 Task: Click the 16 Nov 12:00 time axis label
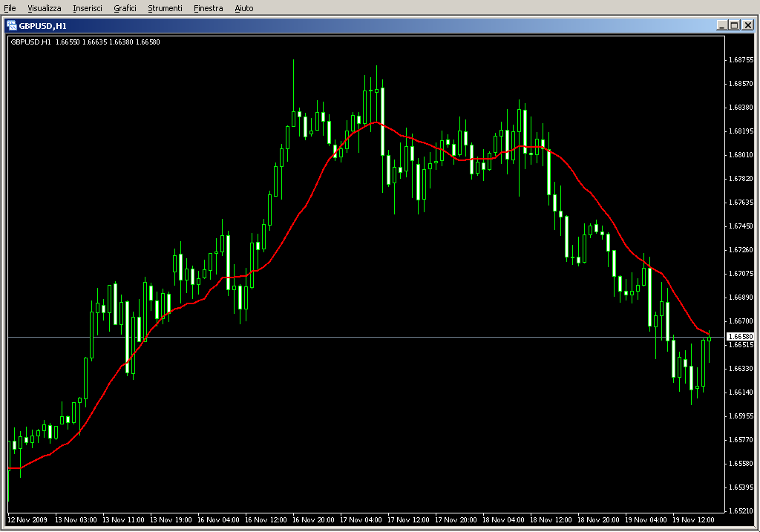coord(266,520)
